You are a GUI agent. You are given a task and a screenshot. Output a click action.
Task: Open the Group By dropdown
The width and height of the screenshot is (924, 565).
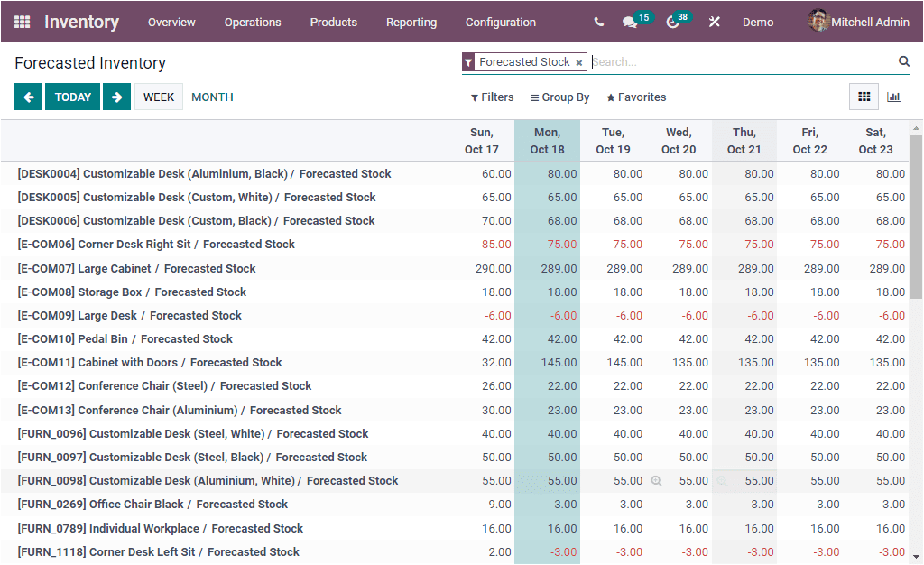pyautogui.click(x=559, y=97)
